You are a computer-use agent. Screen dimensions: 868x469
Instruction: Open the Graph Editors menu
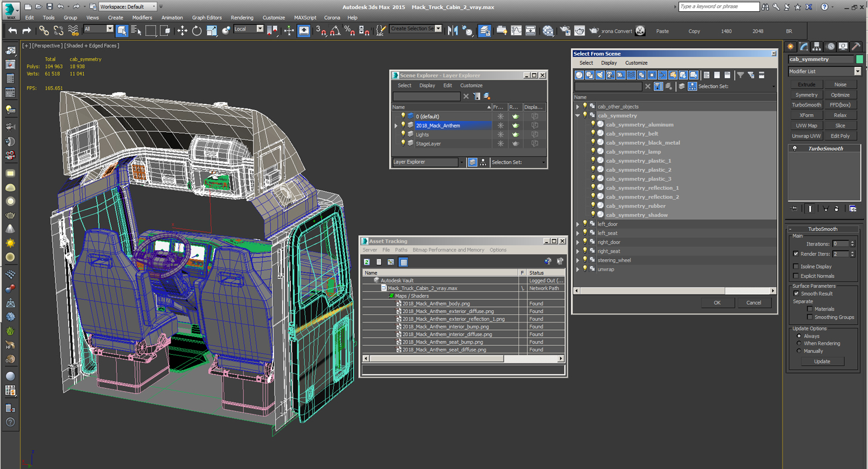[207, 18]
